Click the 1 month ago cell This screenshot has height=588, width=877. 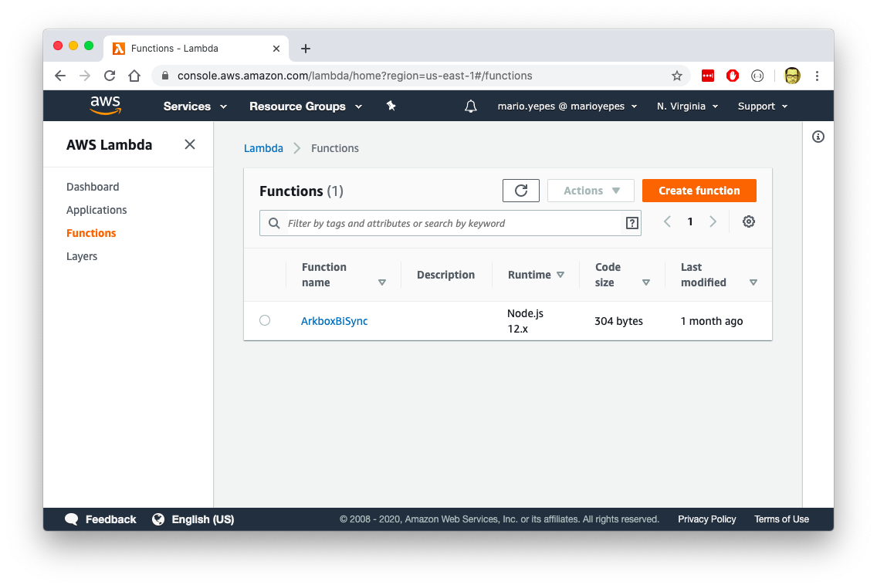[x=712, y=321]
